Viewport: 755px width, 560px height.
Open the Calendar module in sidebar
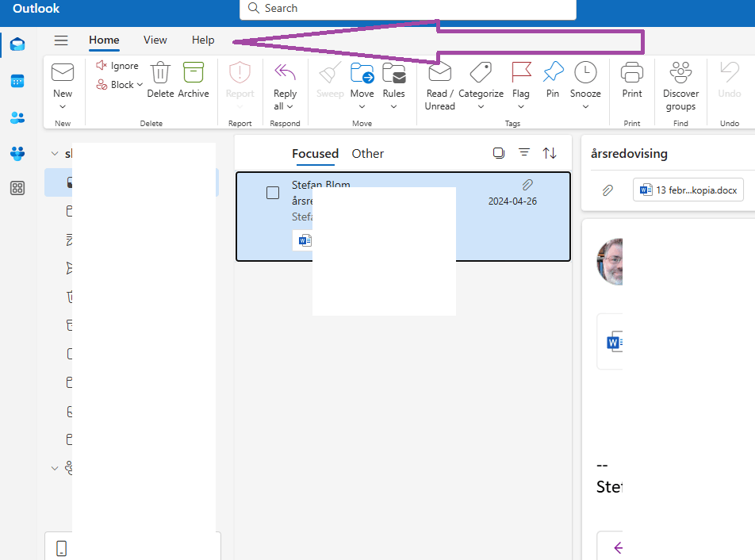coord(17,81)
